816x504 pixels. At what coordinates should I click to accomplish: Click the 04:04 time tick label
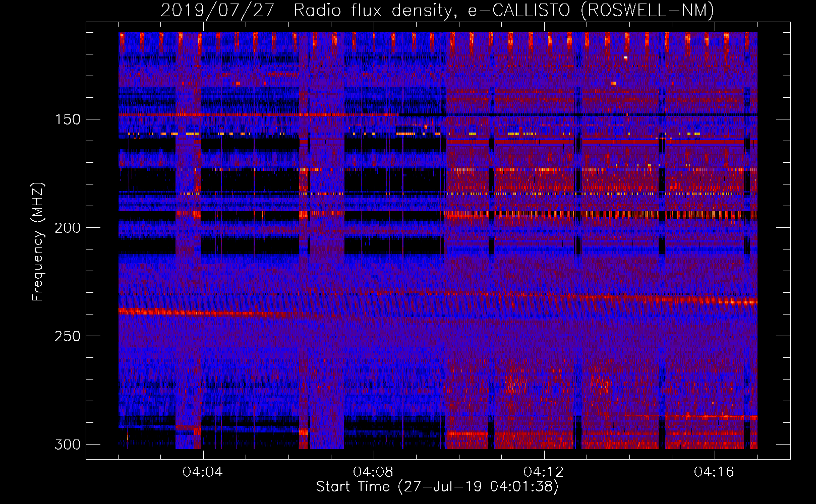pyautogui.click(x=203, y=472)
